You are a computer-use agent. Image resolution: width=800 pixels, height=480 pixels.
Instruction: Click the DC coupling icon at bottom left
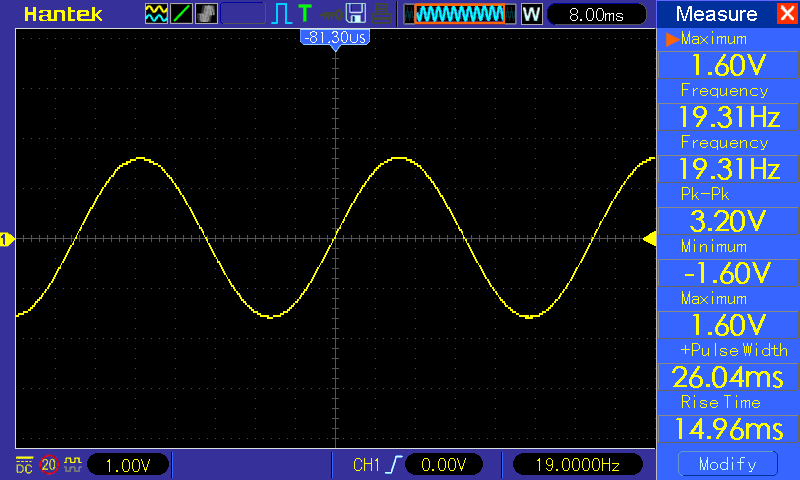pos(24,465)
